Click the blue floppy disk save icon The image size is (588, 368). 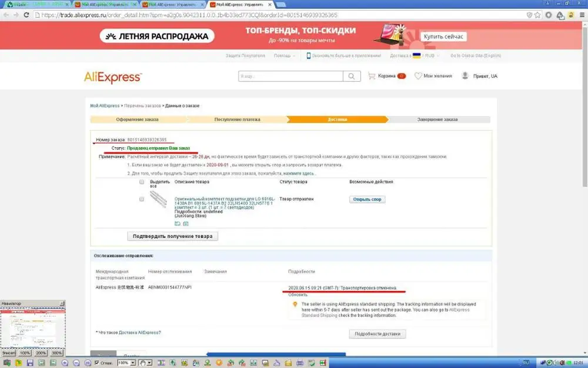[x=30, y=363]
